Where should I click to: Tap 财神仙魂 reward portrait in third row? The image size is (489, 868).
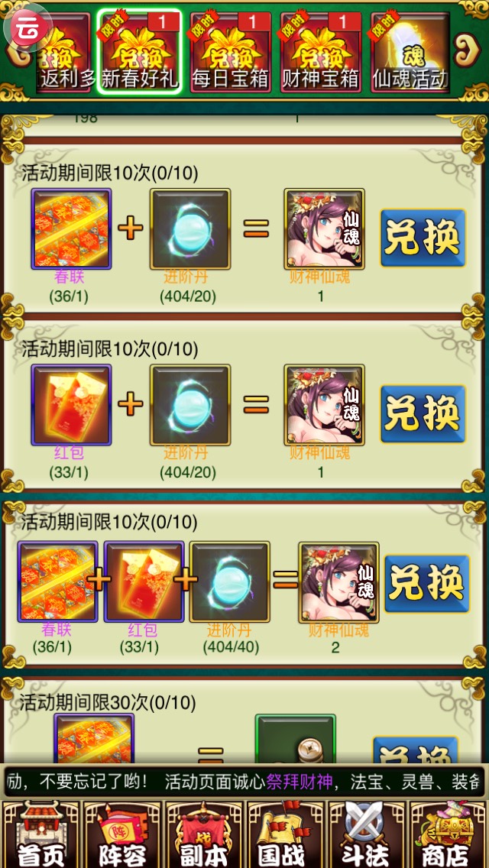tap(339, 582)
